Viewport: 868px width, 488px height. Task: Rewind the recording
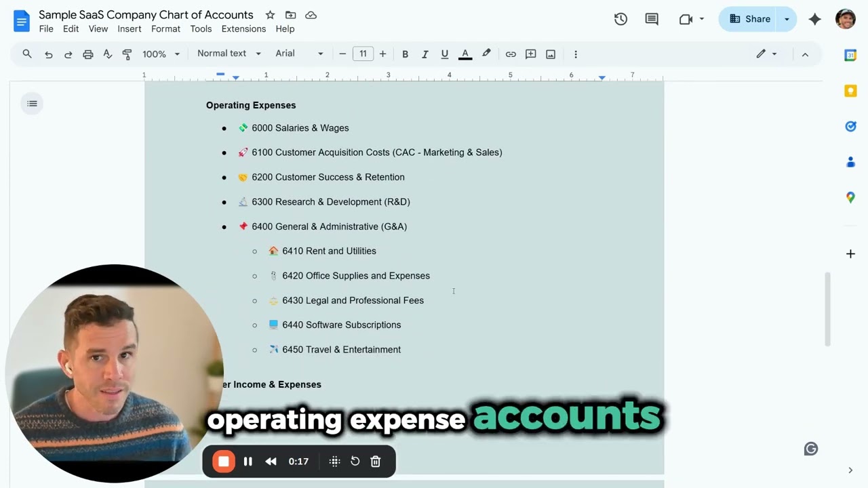(271, 462)
